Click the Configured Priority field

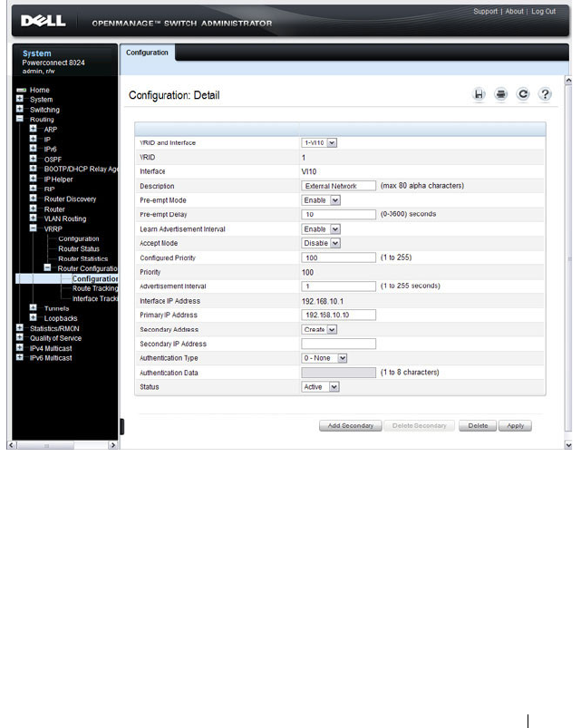339,257
